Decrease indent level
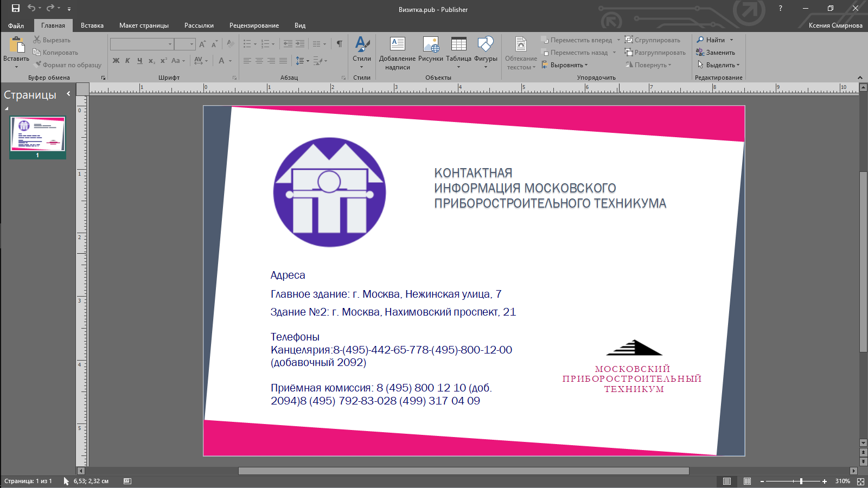 tap(288, 44)
